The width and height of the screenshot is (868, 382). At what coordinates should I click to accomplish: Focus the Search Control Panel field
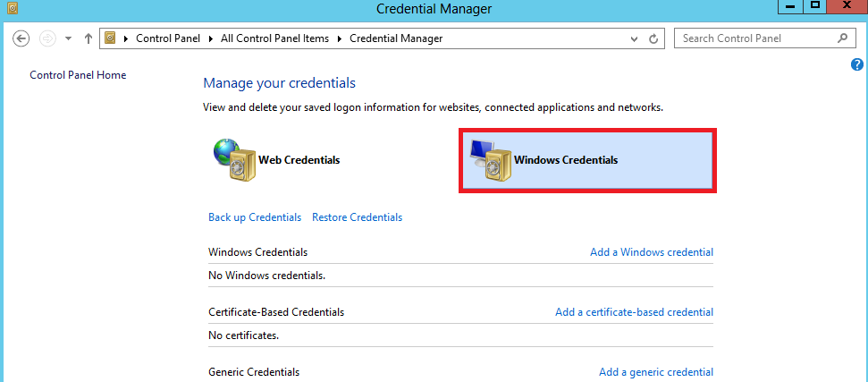tap(755, 38)
